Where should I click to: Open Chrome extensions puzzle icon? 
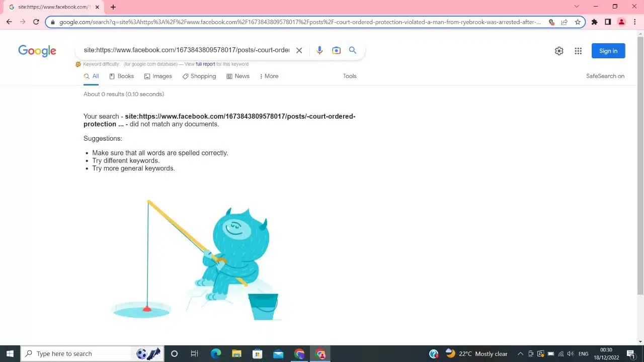click(594, 22)
